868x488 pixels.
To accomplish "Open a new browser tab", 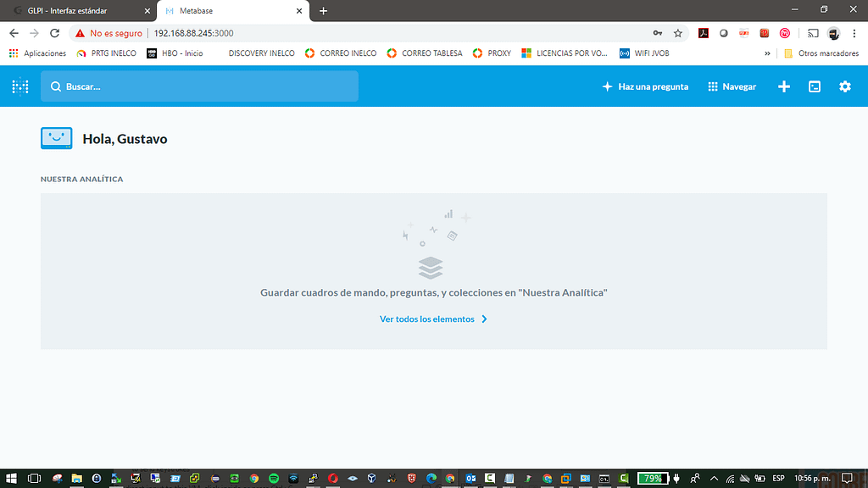I will 323,10.
